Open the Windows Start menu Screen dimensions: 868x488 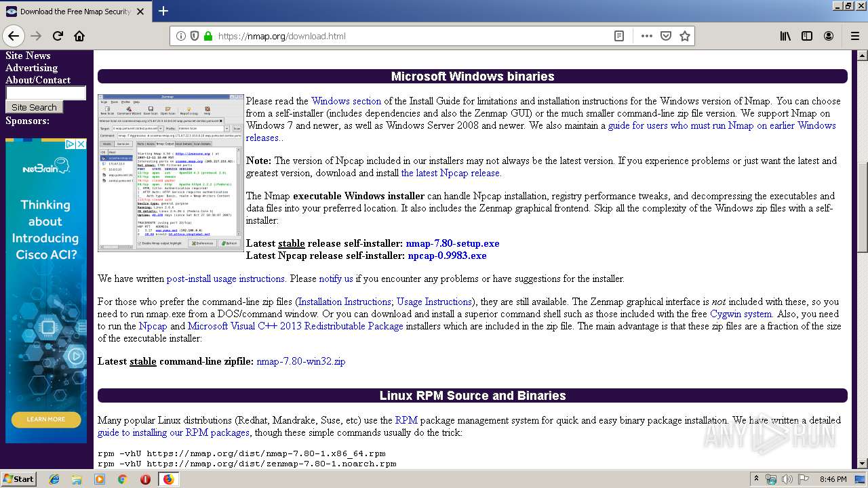click(18, 479)
